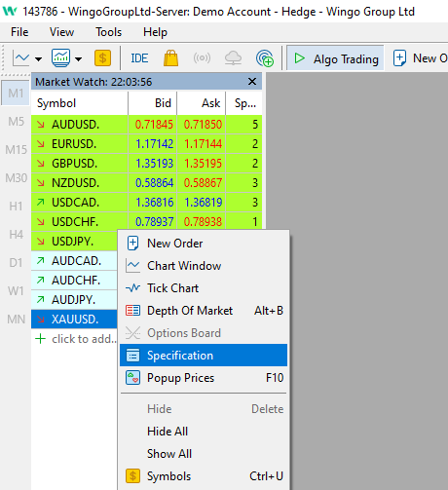Choose Chart Window in context menu

(x=204, y=266)
